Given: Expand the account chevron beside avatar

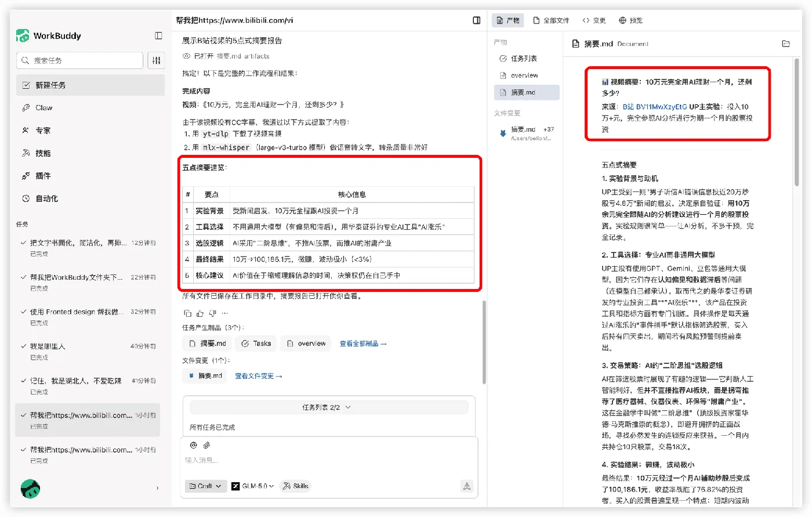Looking at the screenshot, I should (x=157, y=489).
